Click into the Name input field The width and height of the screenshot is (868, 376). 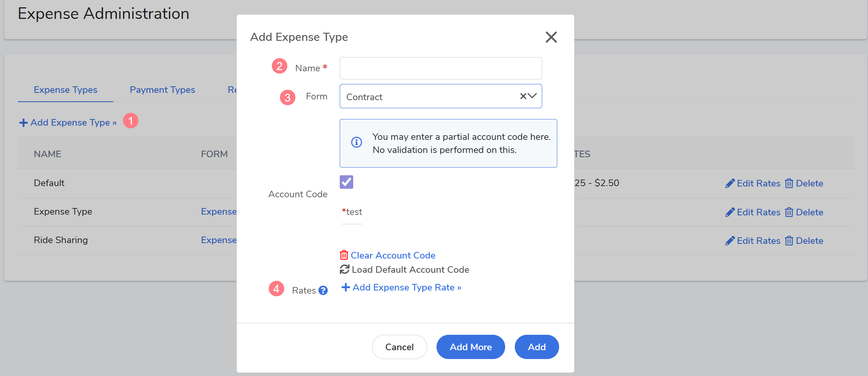click(x=440, y=68)
